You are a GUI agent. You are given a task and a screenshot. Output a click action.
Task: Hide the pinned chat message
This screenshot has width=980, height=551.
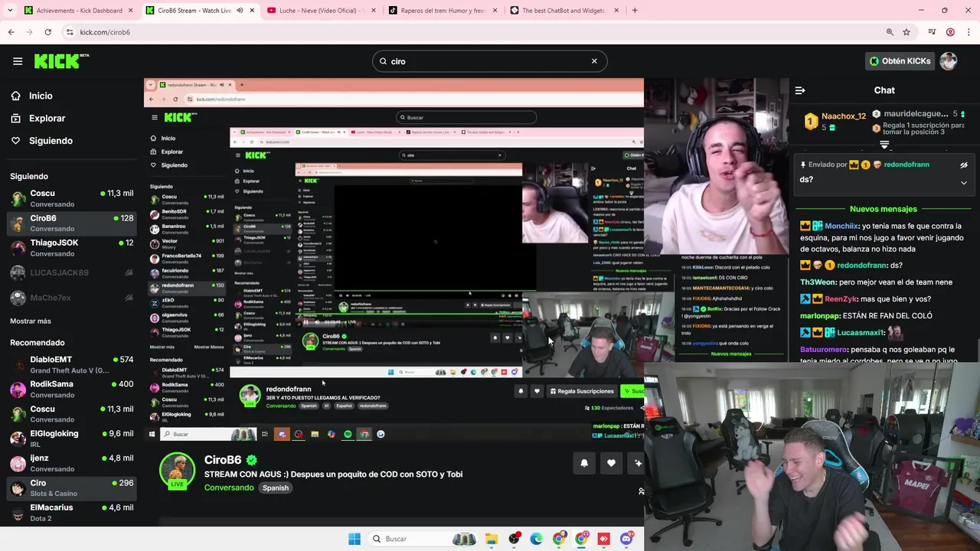(x=964, y=165)
